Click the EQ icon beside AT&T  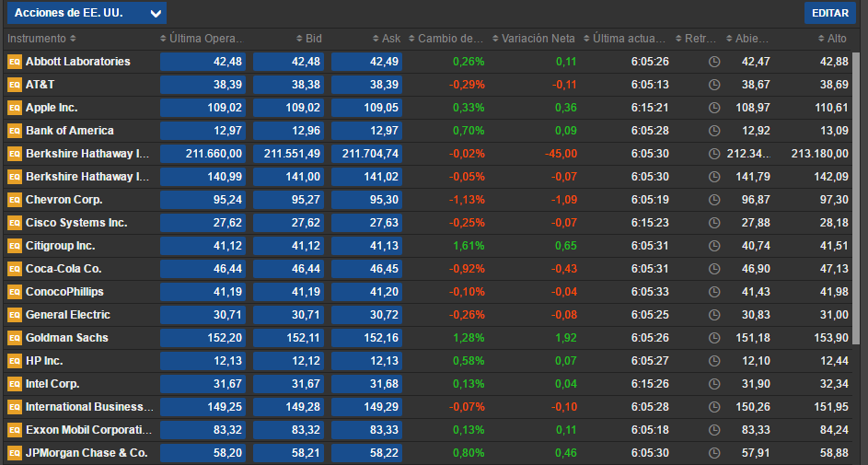click(x=15, y=85)
